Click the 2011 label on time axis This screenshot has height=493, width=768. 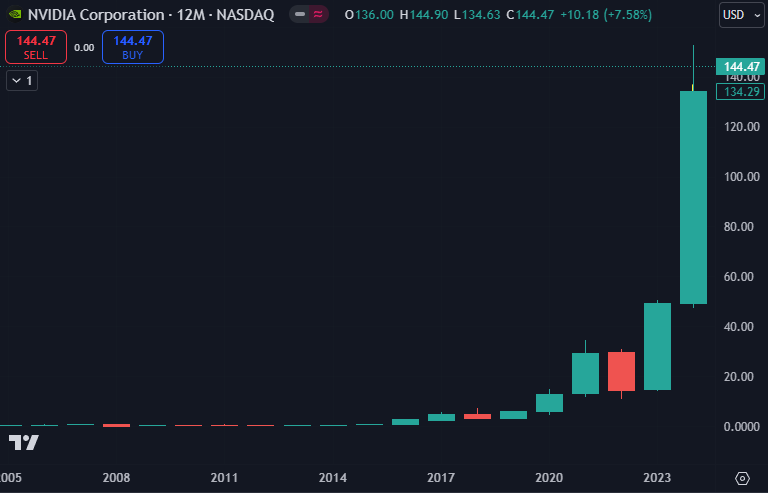[x=224, y=478]
